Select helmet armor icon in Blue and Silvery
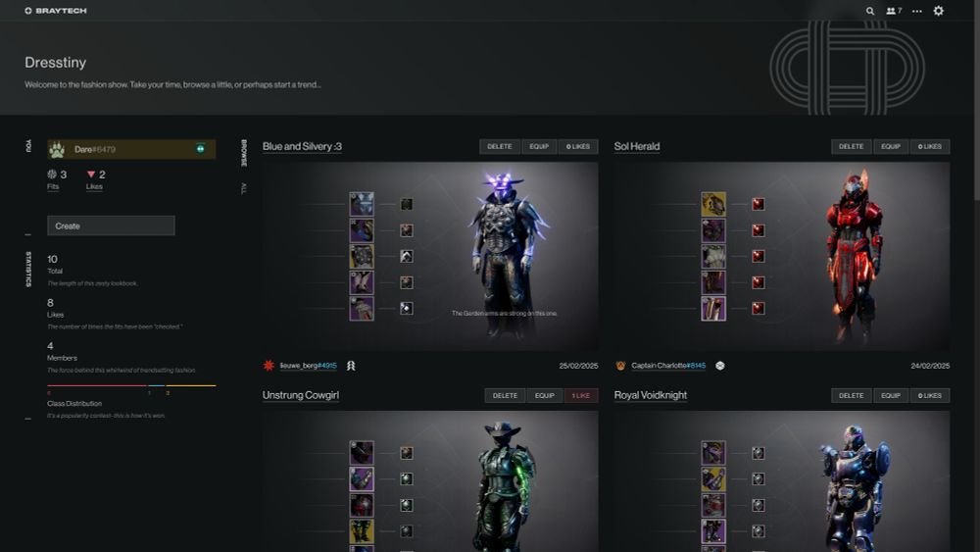The height and width of the screenshot is (552, 980). (362, 204)
